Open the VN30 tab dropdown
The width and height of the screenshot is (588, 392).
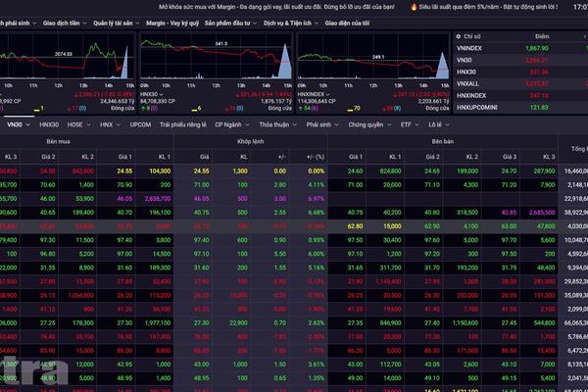[x=18, y=125]
